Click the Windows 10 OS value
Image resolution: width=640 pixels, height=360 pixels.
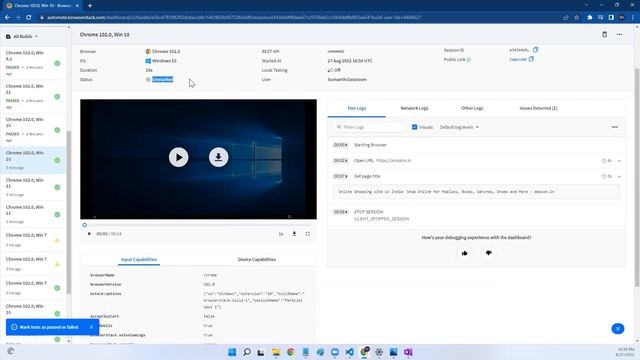point(164,61)
